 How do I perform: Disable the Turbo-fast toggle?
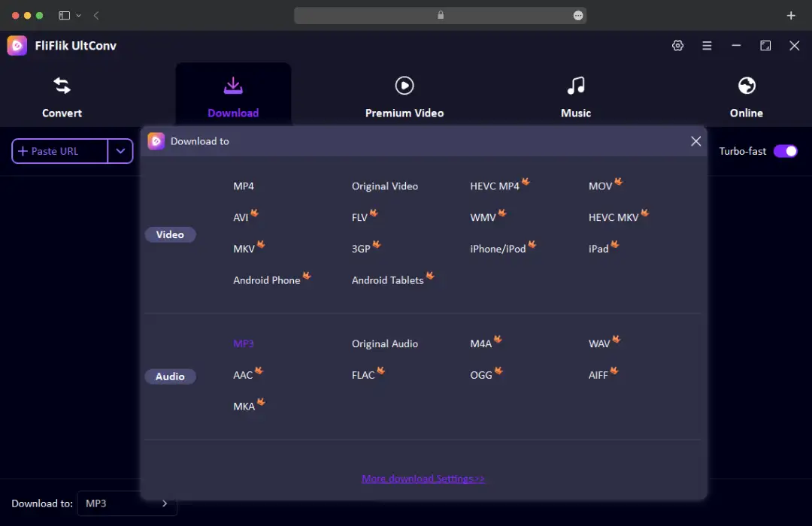tap(786, 151)
